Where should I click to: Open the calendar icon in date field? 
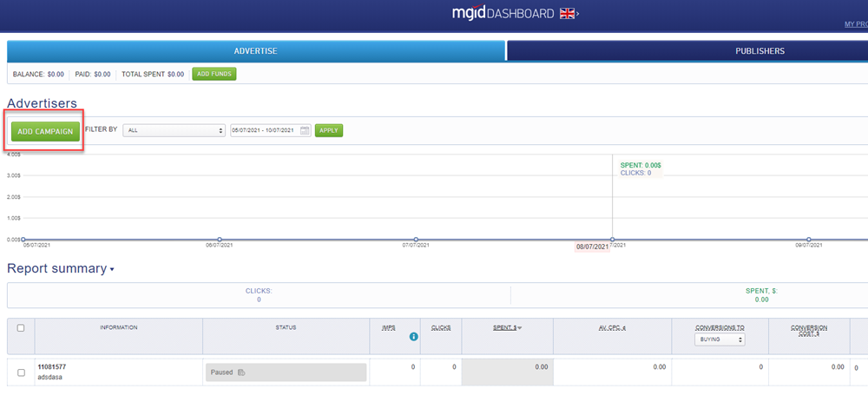point(304,130)
